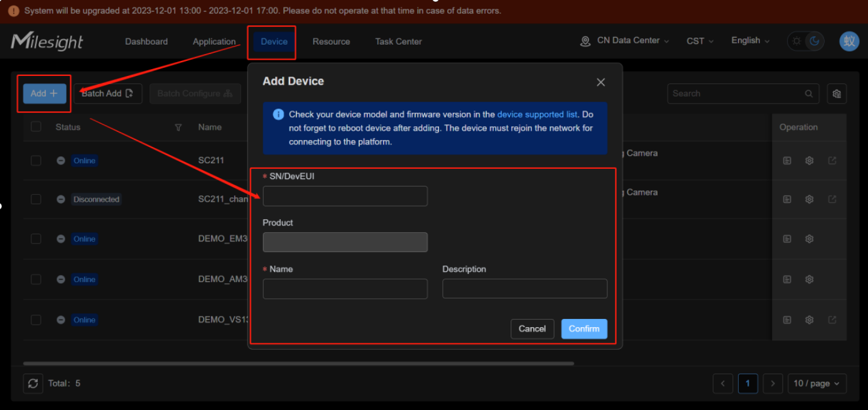Open the Dashboard tab
The image size is (868, 410).
[146, 41]
